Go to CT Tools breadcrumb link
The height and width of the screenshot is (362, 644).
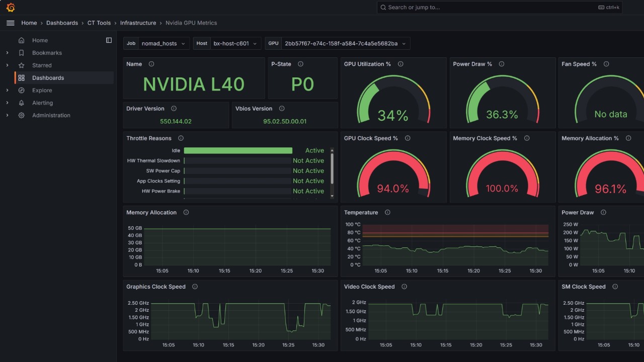[x=99, y=23]
